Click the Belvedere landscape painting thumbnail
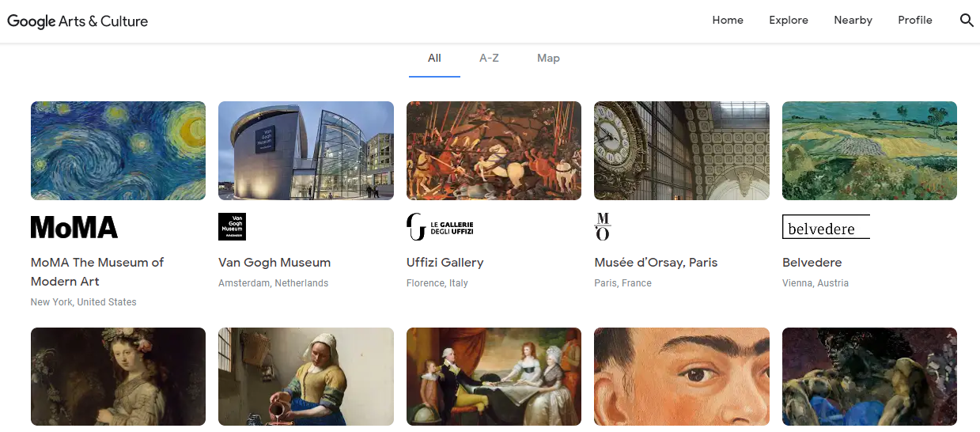The image size is (980, 432). [869, 150]
